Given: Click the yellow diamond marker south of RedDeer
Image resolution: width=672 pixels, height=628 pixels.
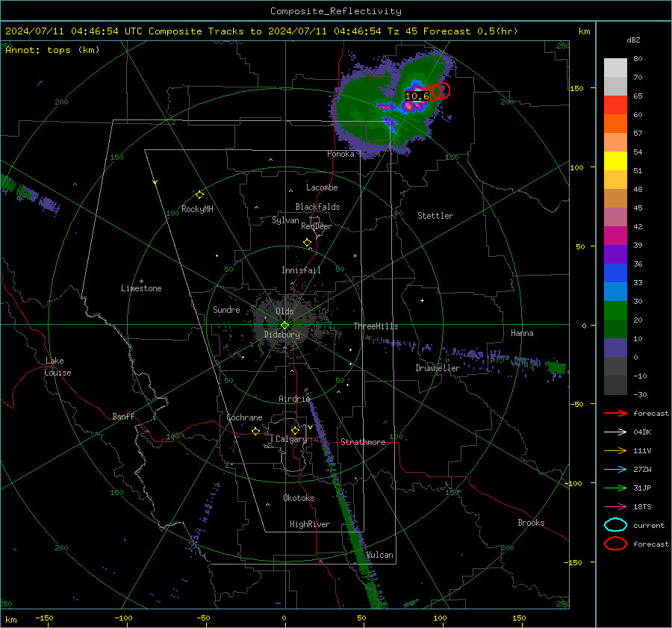Looking at the screenshot, I should pyautogui.click(x=307, y=242).
